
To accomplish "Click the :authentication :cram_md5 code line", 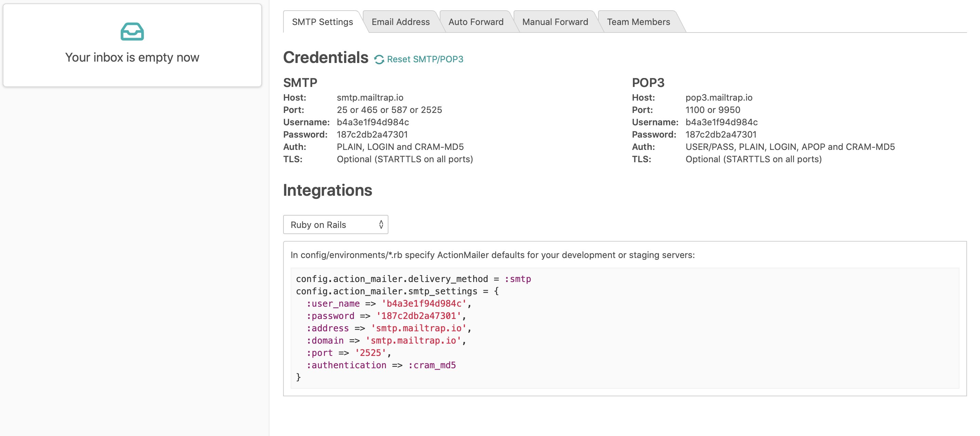I will [381, 365].
